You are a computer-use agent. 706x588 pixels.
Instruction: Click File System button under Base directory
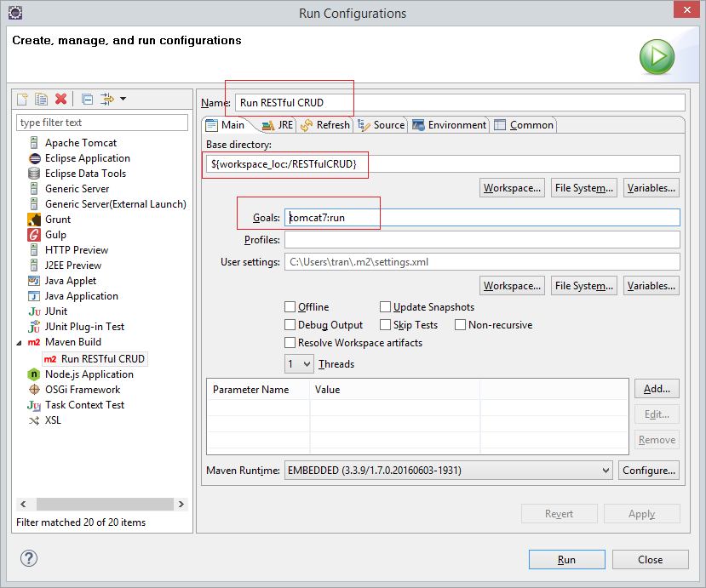click(584, 187)
